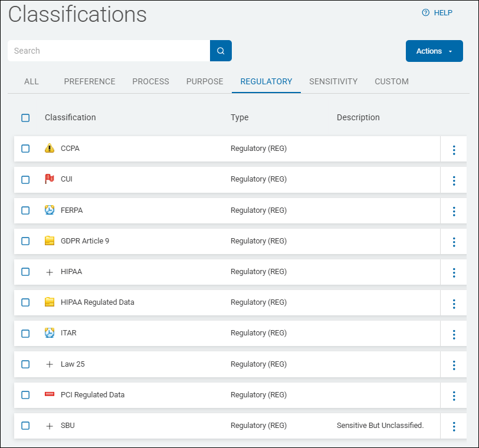
Task: Tick the checkbox for the ITAR row
Action: (25, 333)
